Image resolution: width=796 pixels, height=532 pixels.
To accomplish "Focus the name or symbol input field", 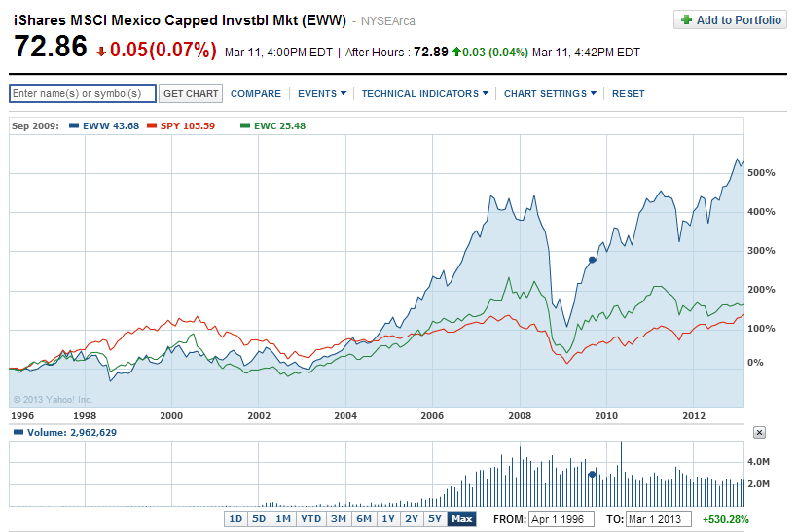I will click(83, 93).
